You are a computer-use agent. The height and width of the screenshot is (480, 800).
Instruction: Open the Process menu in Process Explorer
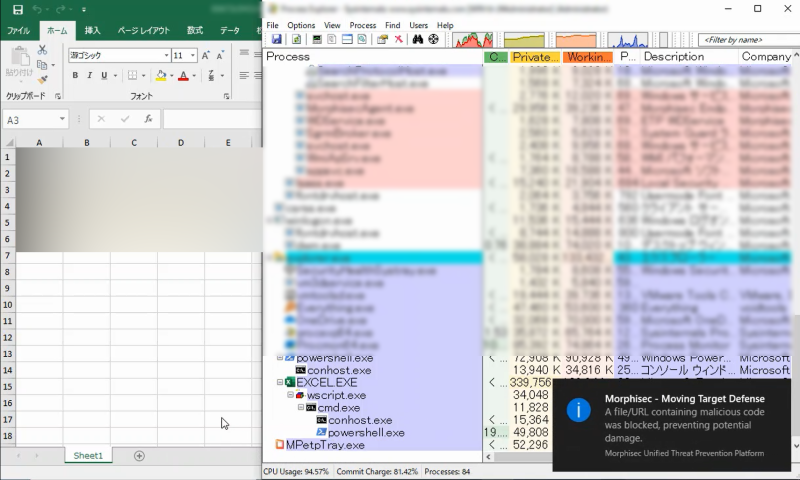click(363, 25)
